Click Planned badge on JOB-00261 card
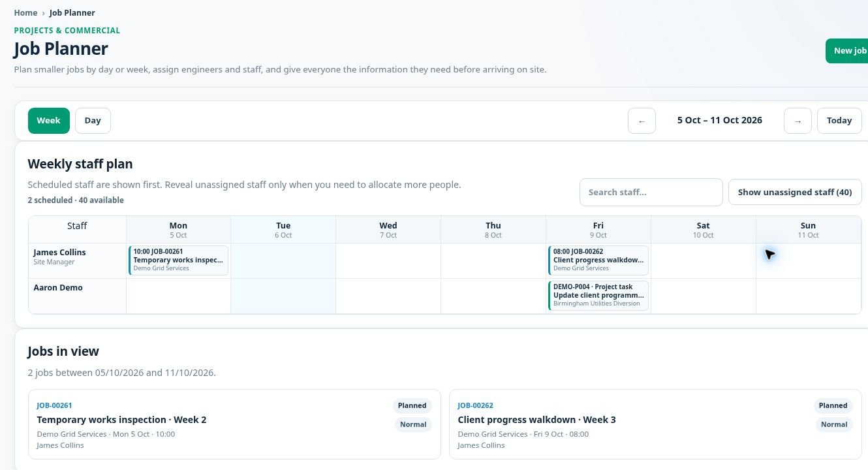 (412, 405)
